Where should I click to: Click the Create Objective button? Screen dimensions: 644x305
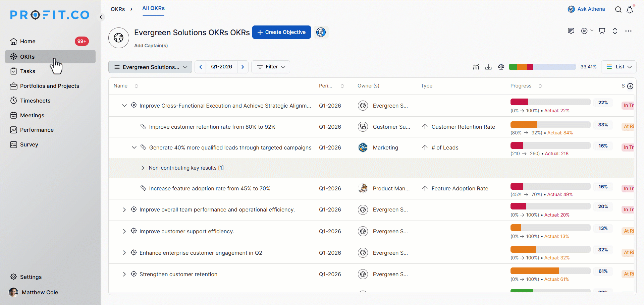(281, 32)
